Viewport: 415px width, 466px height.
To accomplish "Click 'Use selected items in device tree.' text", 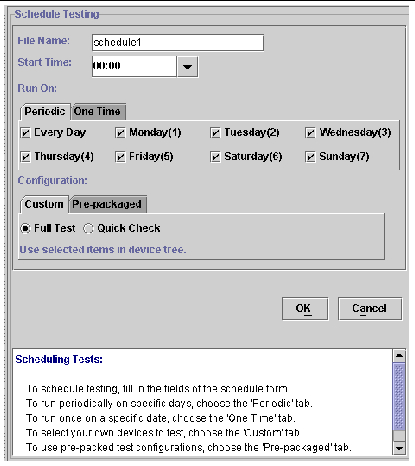I will click(103, 250).
